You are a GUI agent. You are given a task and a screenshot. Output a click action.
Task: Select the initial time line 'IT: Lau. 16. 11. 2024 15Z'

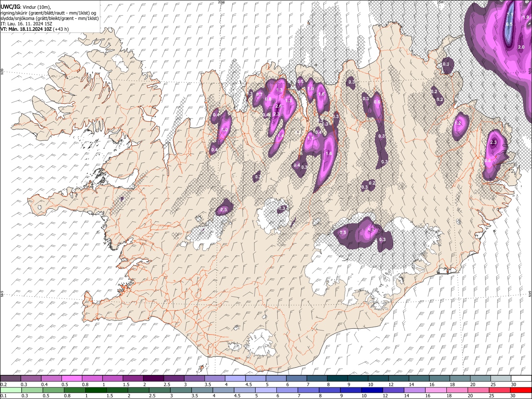click(26, 24)
